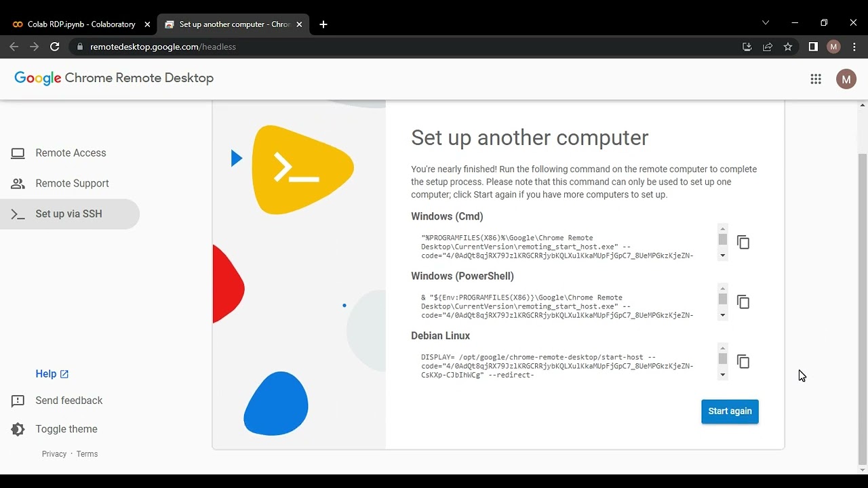Image resolution: width=868 pixels, height=488 pixels.
Task: Open the browser side panel
Action: [x=813, y=47]
